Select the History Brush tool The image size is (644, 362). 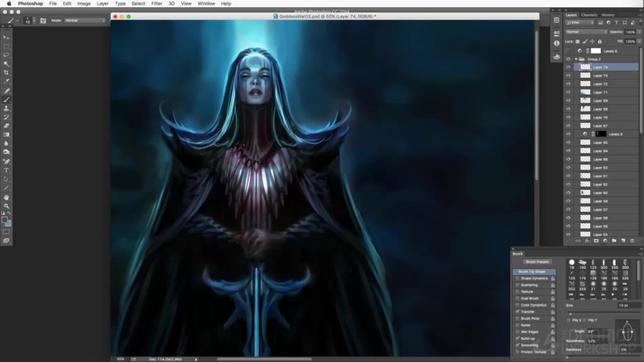coord(6,117)
